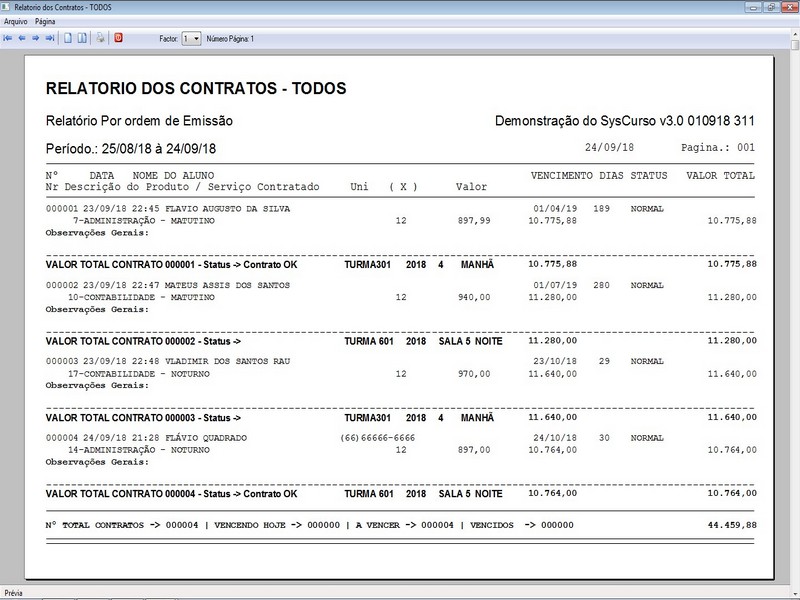Go to the first page of report
The image size is (800, 600).
pyautogui.click(x=8, y=38)
